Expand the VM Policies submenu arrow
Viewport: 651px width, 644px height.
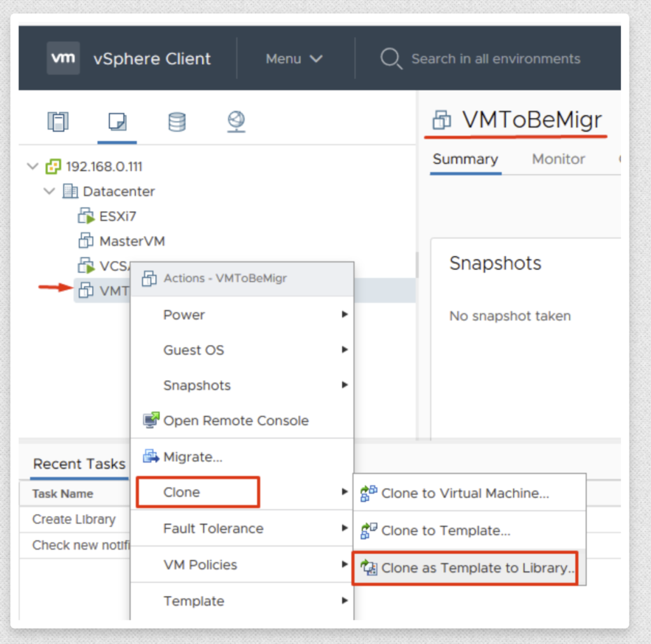(345, 565)
